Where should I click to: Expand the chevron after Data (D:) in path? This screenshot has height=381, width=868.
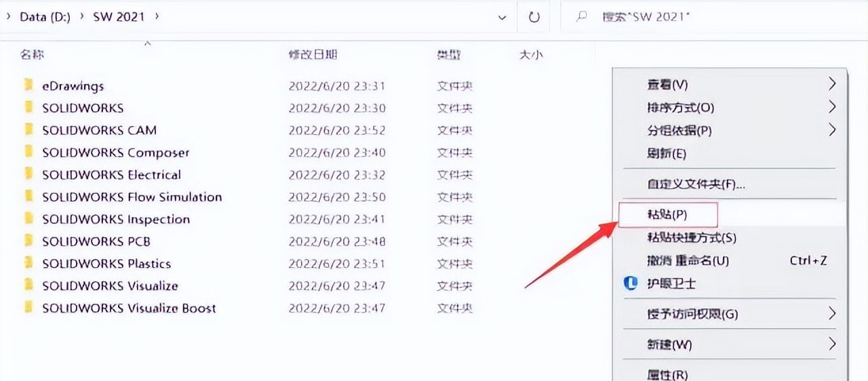(81, 16)
